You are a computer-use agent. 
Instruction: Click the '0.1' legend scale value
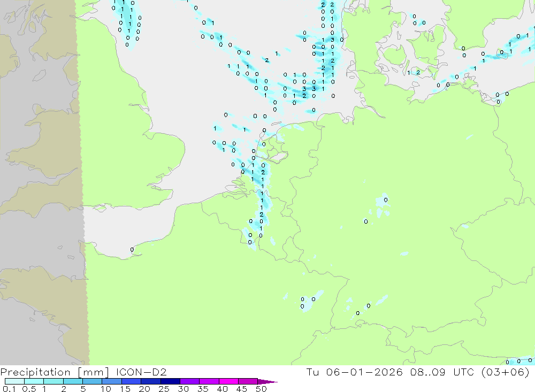[x=9, y=389]
